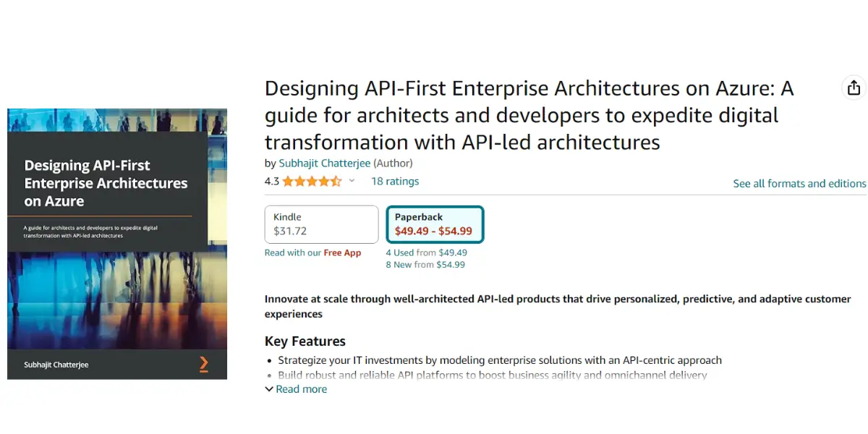The image size is (868, 434).
Task: Open the ratings breakdown chevron beside stars
Action: (352, 182)
